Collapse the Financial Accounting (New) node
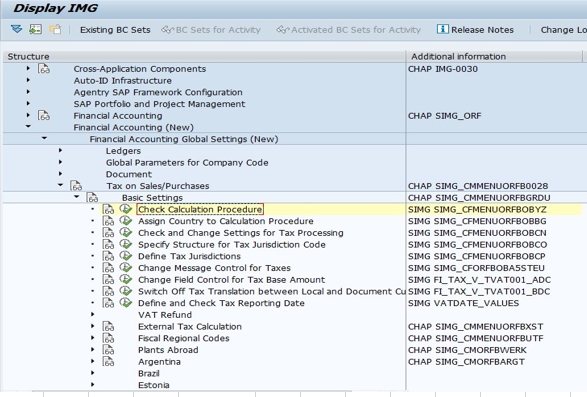This screenshot has width=587, height=397. pos(28,127)
